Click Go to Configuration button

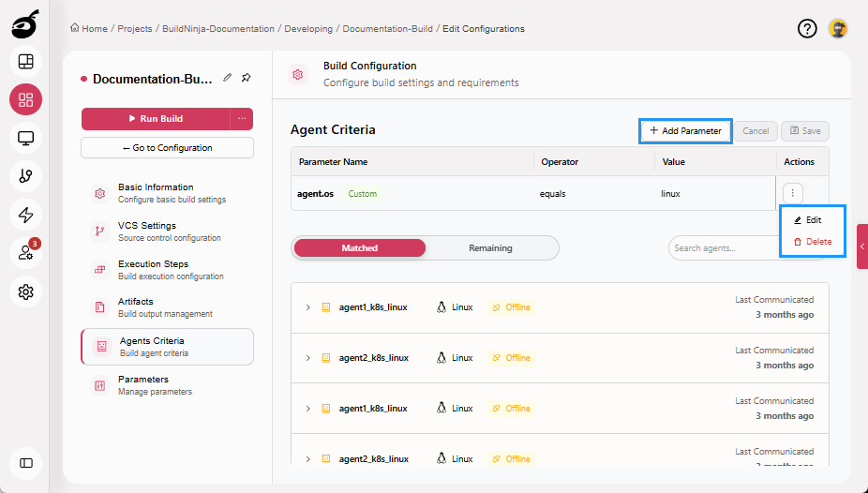click(167, 148)
